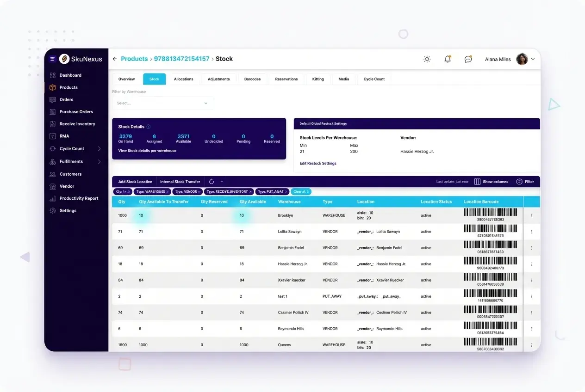Select Purchase Orders in the sidebar
The height and width of the screenshot is (392, 585).
[76, 111]
